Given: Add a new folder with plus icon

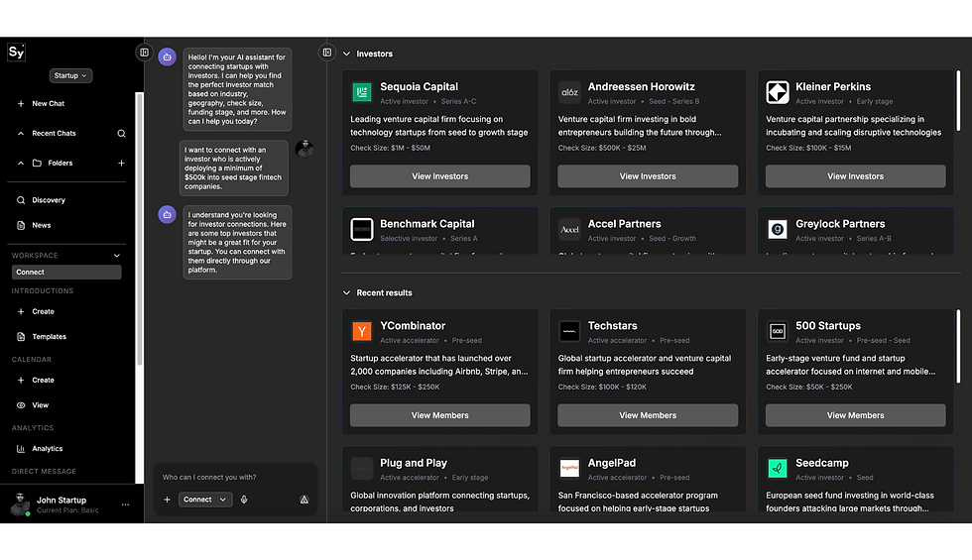Looking at the screenshot, I should coord(121,163).
